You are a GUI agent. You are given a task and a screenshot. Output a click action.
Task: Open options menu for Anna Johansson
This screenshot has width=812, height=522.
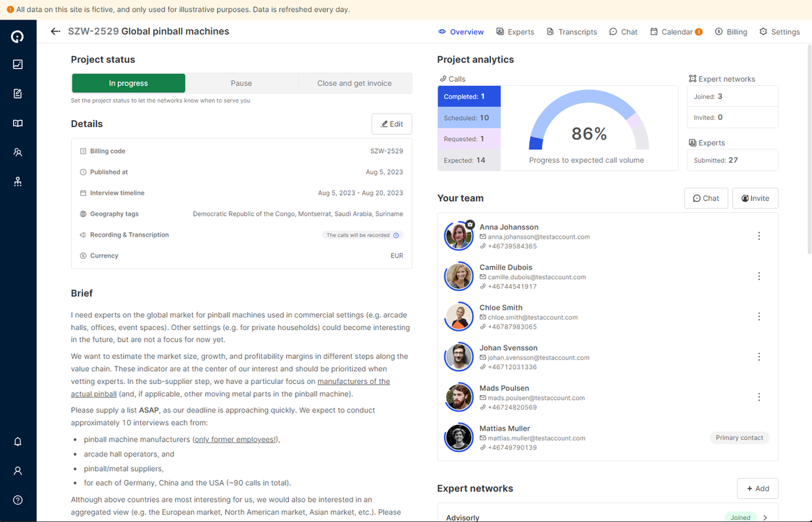[x=759, y=236]
